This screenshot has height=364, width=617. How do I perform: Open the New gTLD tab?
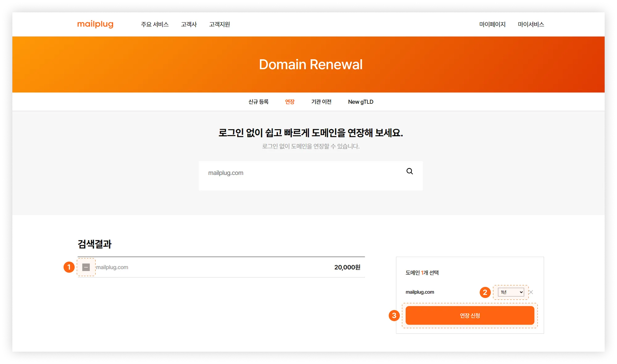(x=361, y=102)
